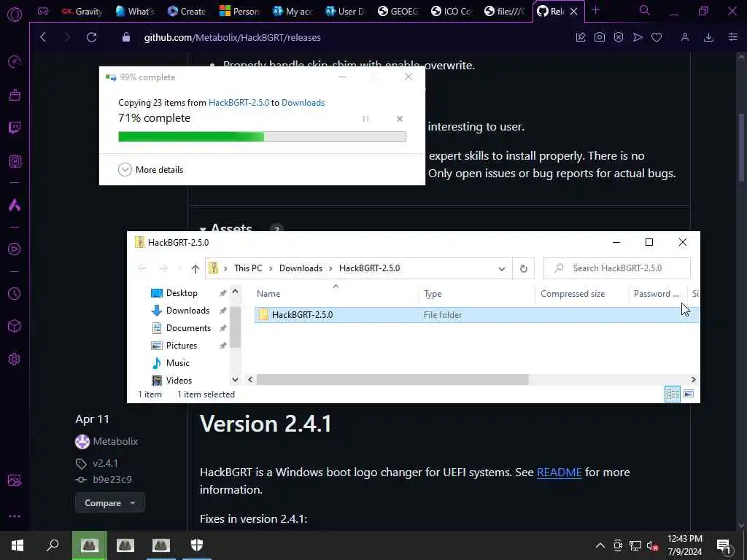Show hidden system tray icons

600,545
